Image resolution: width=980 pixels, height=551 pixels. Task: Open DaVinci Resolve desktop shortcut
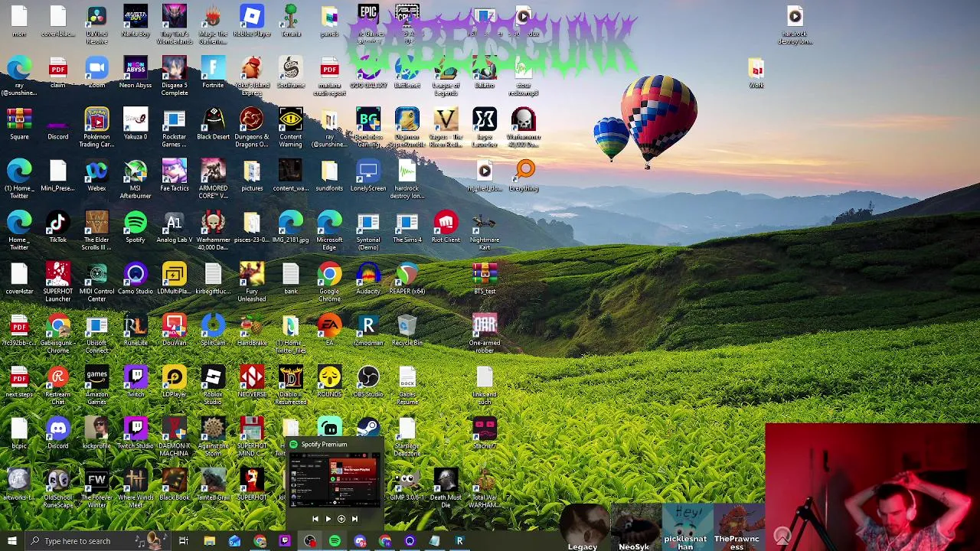(x=96, y=24)
